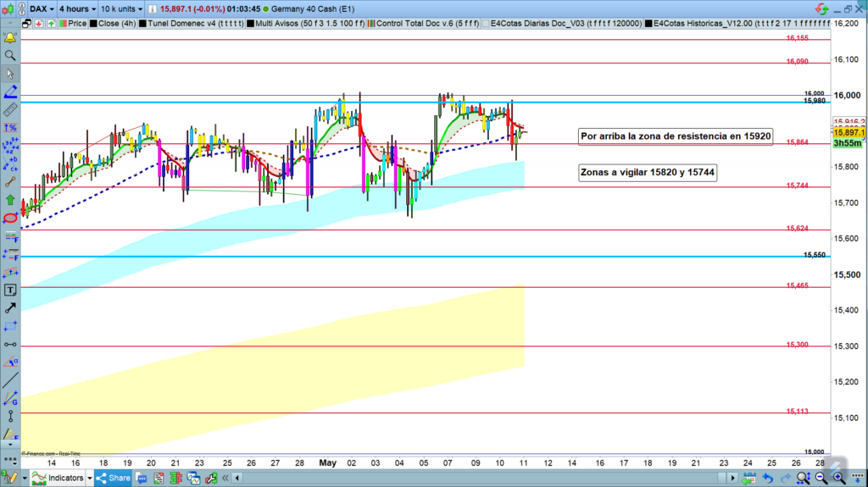Select the ruler measurement tool
868x487 pixels.
pyautogui.click(x=10, y=109)
